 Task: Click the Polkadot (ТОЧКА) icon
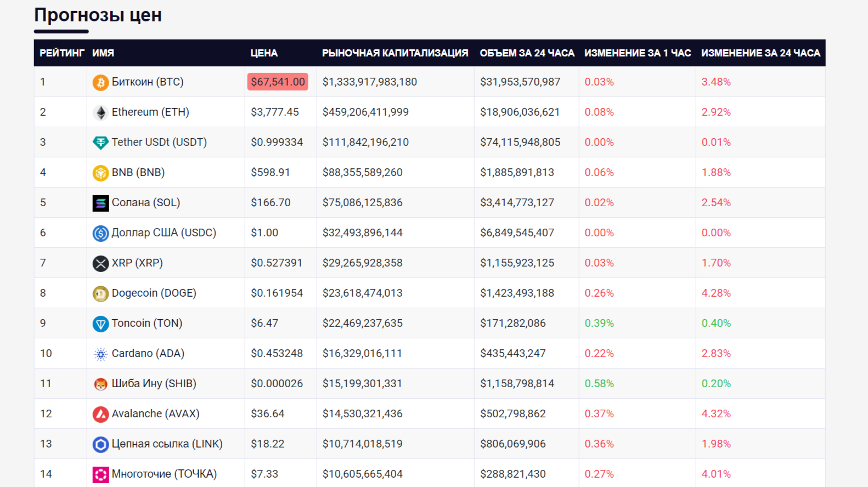100,474
